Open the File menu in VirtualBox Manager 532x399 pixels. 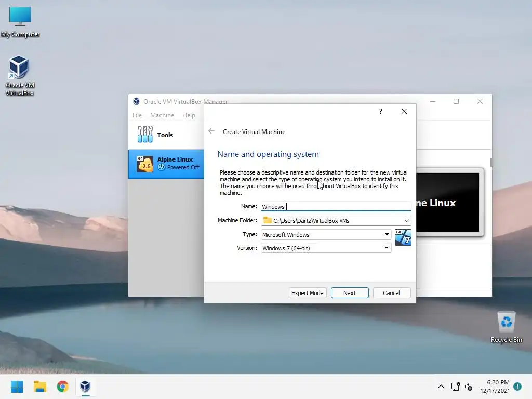pyautogui.click(x=137, y=115)
